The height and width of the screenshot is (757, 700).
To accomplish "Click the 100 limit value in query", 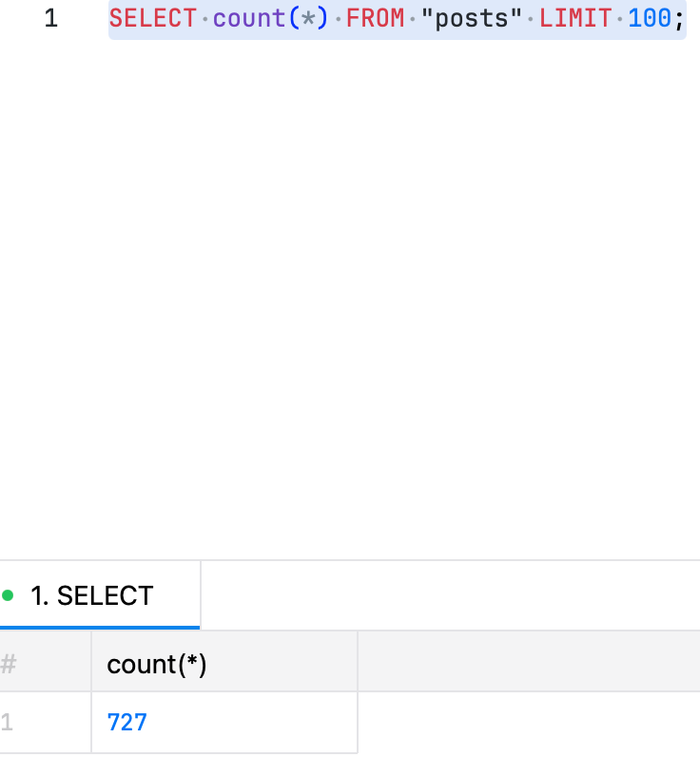I will tap(650, 19).
